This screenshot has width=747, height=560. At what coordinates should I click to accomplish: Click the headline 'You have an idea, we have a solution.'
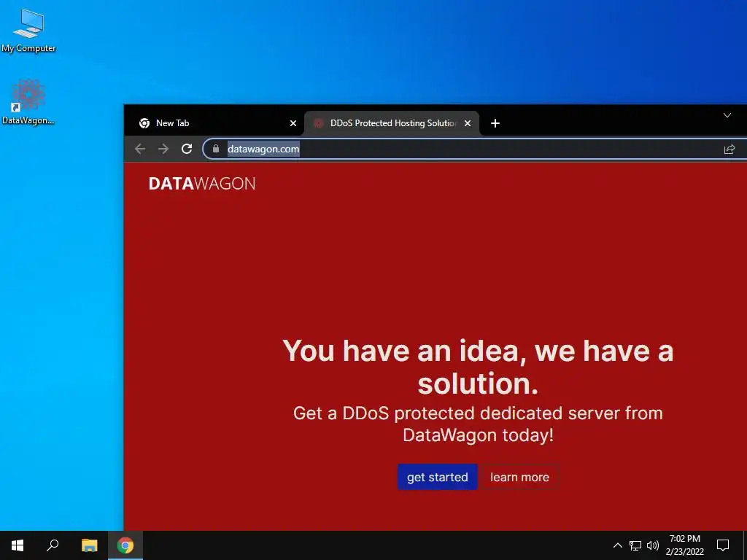pos(478,367)
